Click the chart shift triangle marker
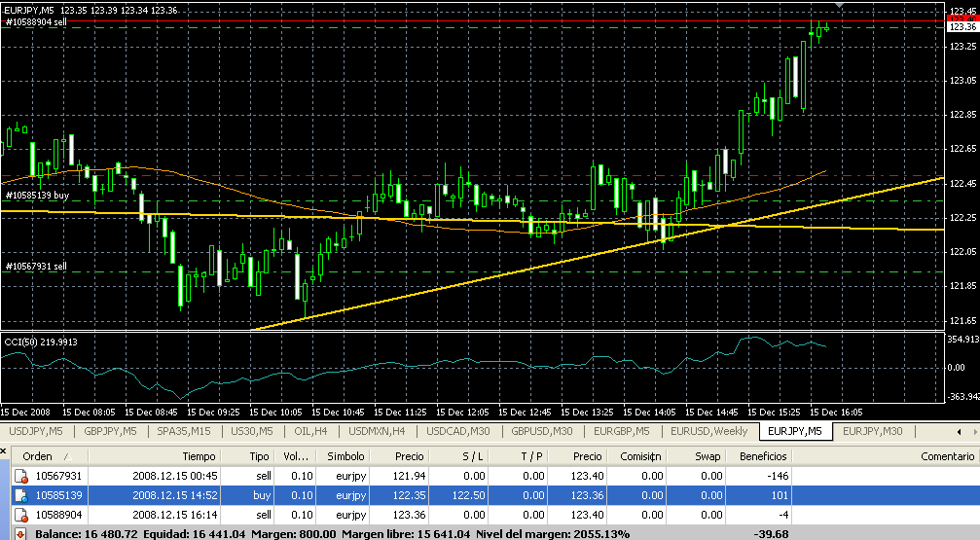The image size is (980, 540). click(840, 7)
